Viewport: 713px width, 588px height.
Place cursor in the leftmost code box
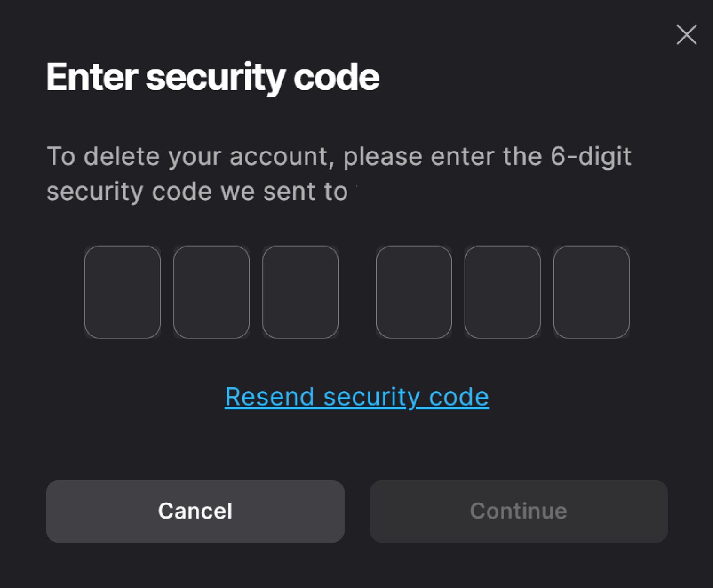pyautogui.click(x=122, y=292)
